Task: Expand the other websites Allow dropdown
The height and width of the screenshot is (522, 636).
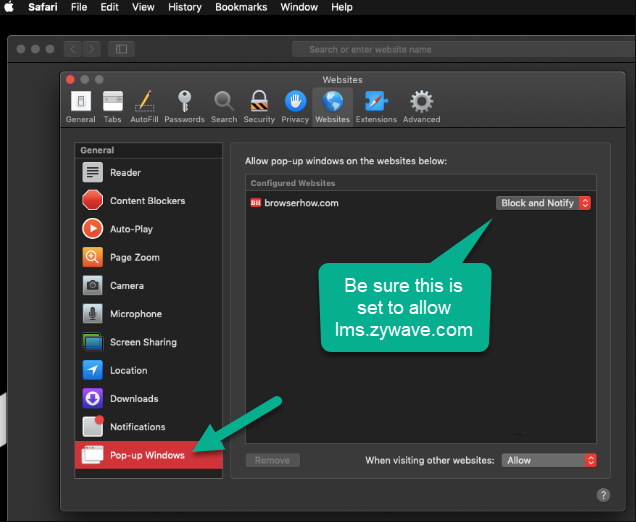Action: click(x=549, y=460)
